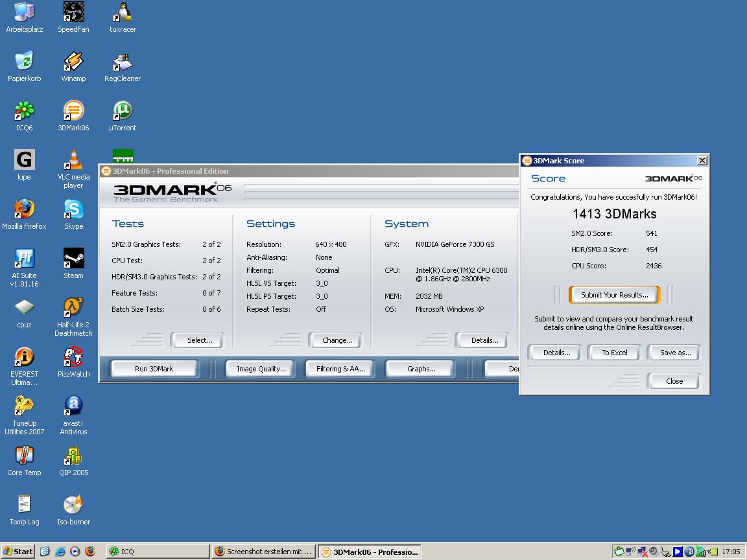Click the 3DMark06 Professional Edition title bar

310,171
